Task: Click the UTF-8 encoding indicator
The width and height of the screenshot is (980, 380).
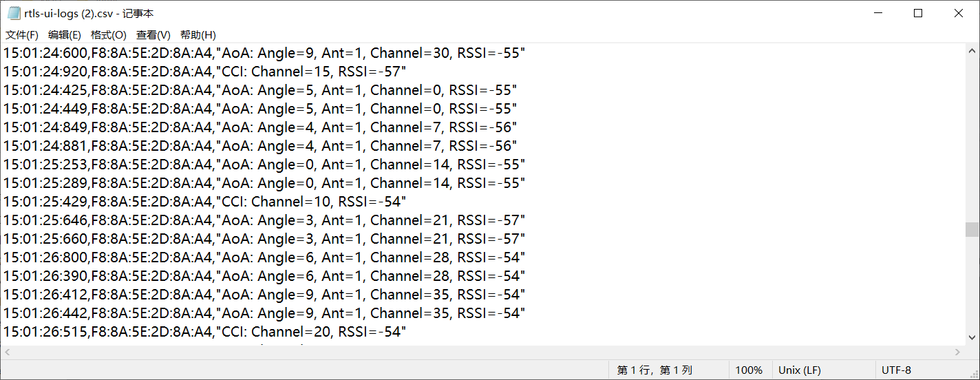Action: [x=896, y=370]
